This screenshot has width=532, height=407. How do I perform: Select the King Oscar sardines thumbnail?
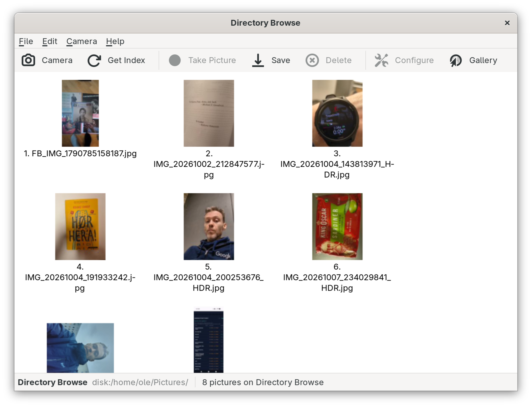point(337,226)
